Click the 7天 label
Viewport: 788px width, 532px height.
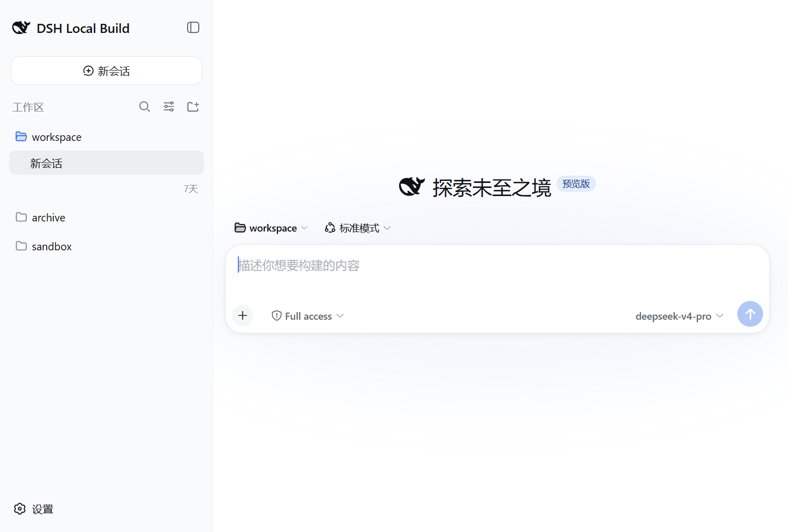(191, 189)
